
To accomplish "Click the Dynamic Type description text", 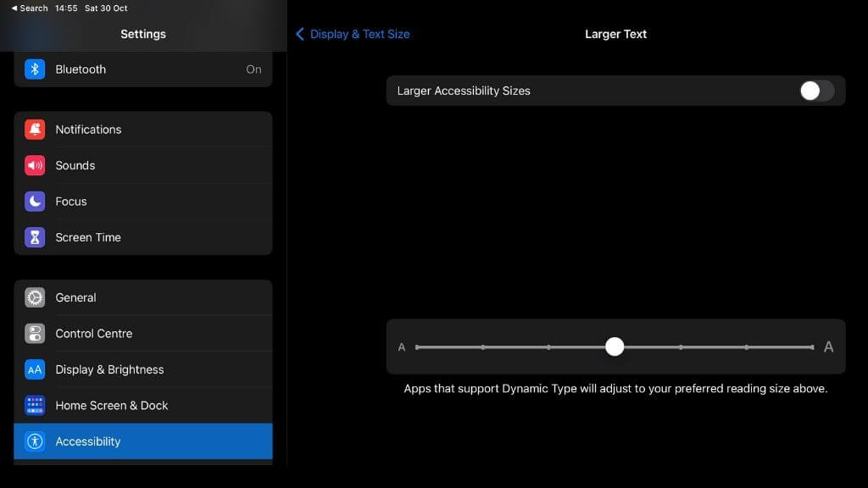I will pos(615,388).
